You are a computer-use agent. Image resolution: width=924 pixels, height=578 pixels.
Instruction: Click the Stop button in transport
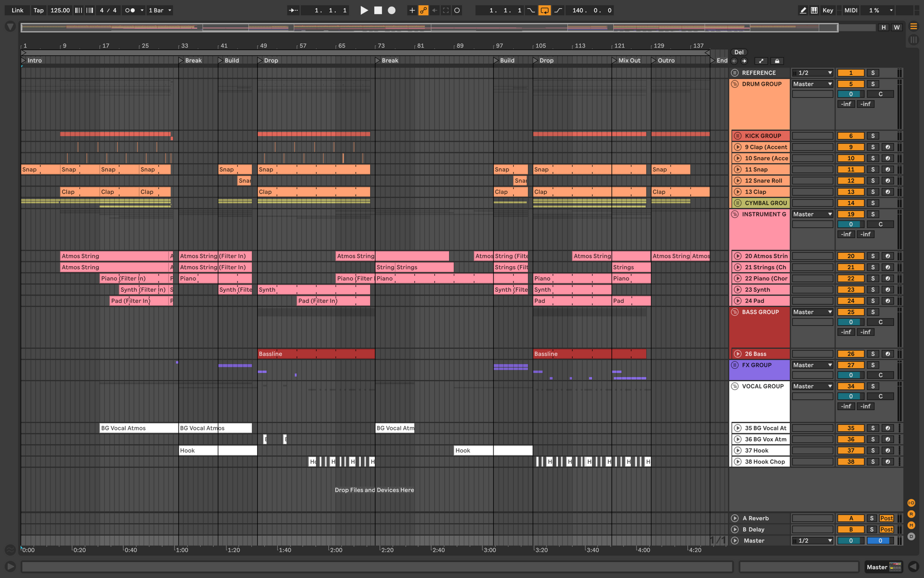coord(378,10)
